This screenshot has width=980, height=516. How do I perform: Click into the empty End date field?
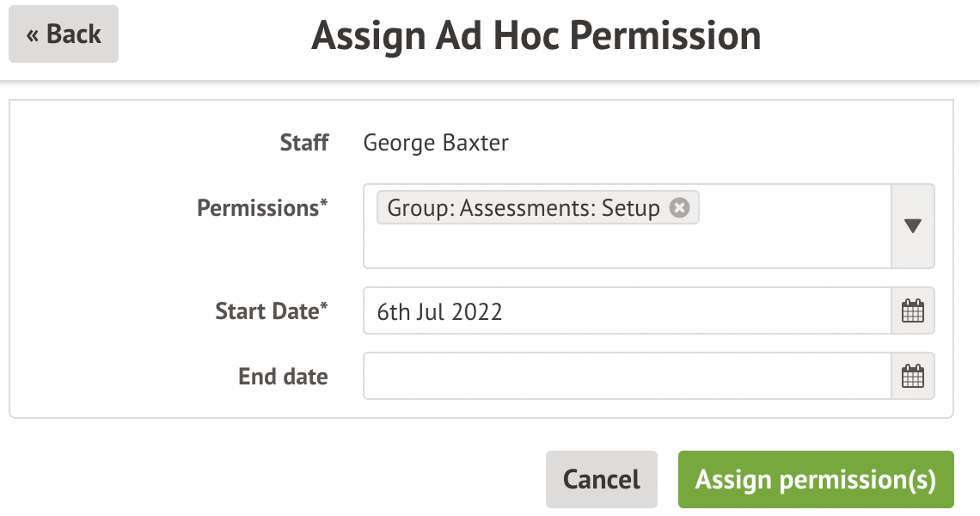(x=626, y=377)
